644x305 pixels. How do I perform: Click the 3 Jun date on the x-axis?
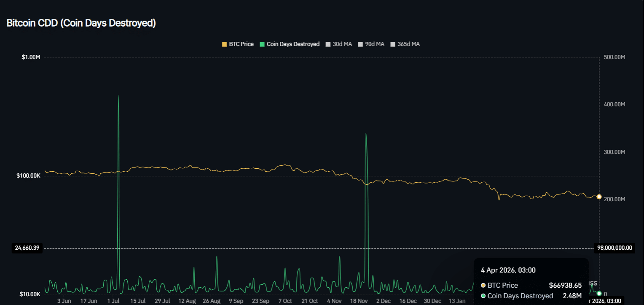pos(64,301)
